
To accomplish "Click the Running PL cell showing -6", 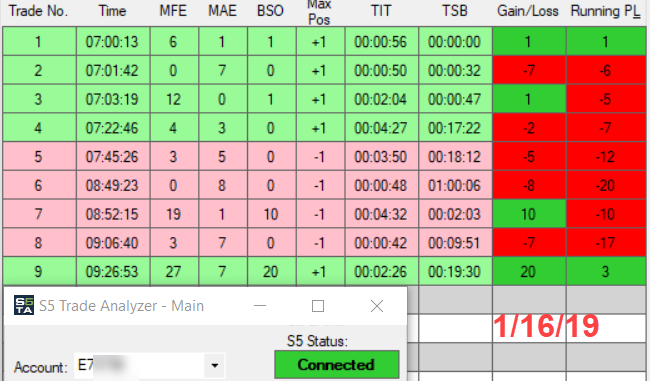I will (x=606, y=70).
